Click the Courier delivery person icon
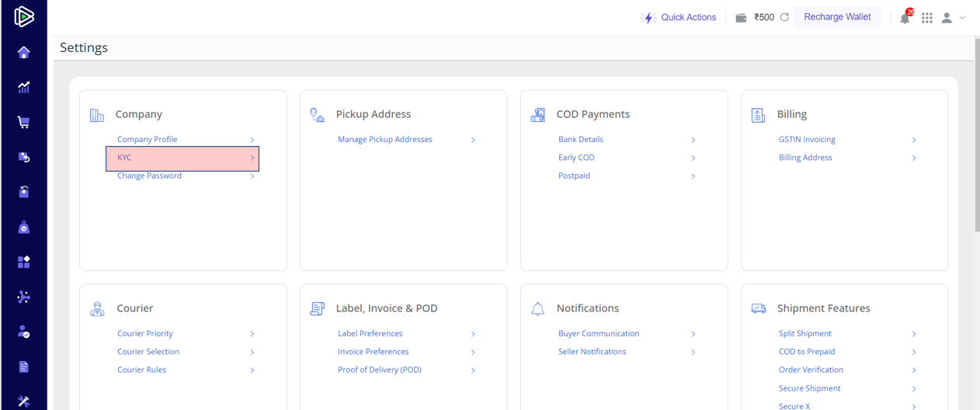 pos(96,309)
